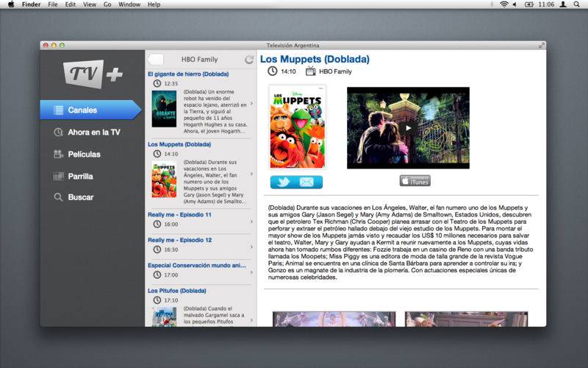Viewport: 588px width, 368px height.
Task: Click the Wi-Fi status icon
Action: point(504,4)
